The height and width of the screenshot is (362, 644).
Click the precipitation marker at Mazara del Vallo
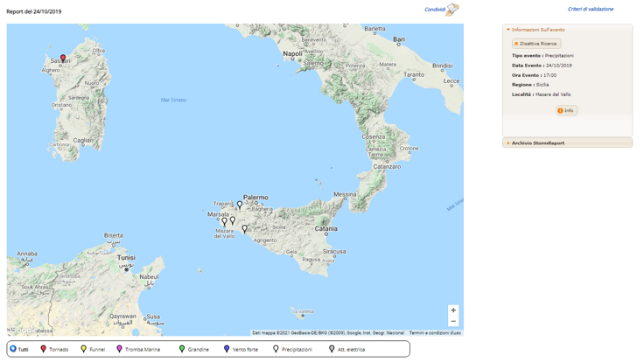(x=225, y=223)
